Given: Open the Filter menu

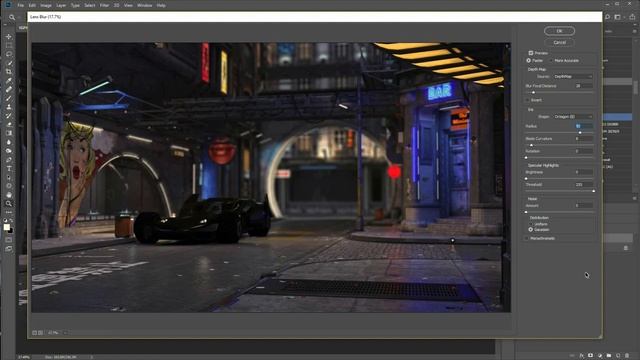Looking at the screenshot, I should 104,5.
